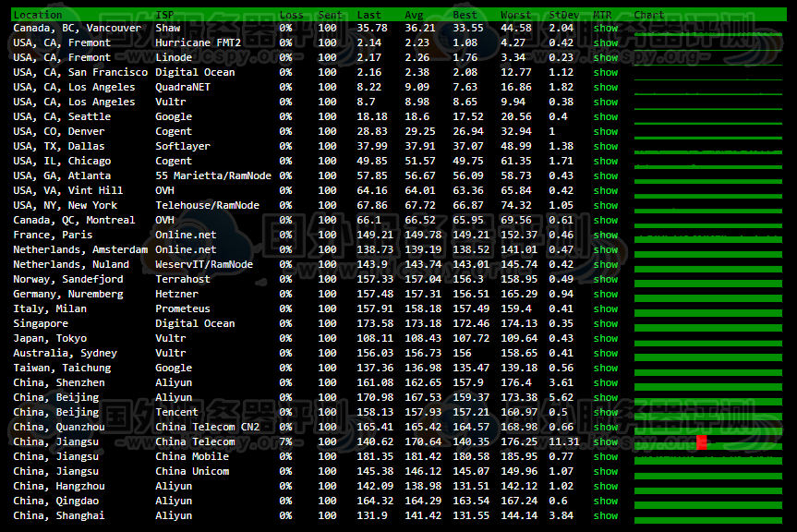Click 'show' for Norway Terrahost row
This screenshot has width=797, height=532.
pyautogui.click(x=606, y=278)
